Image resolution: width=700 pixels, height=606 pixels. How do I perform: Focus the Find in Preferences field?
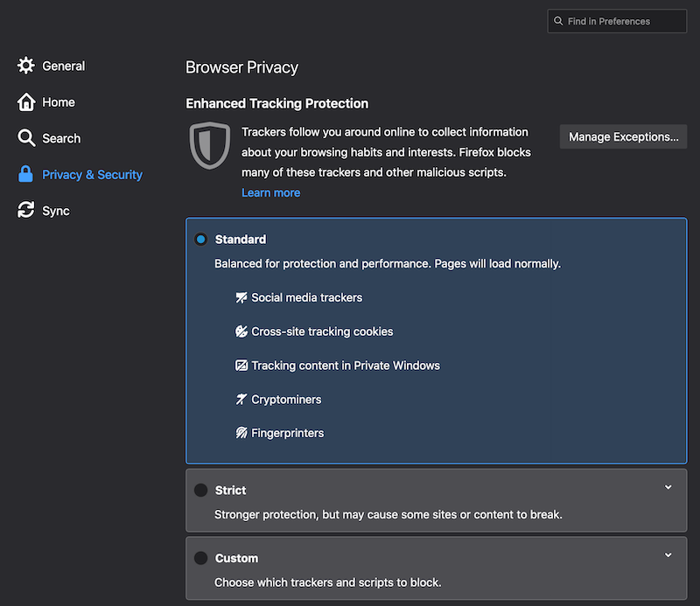tap(623, 21)
